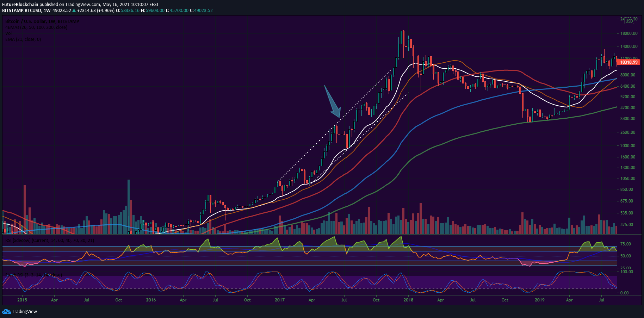This screenshot has height=318, width=644.
Task: Click the Vol indicator legend
Action: click(x=8, y=33)
